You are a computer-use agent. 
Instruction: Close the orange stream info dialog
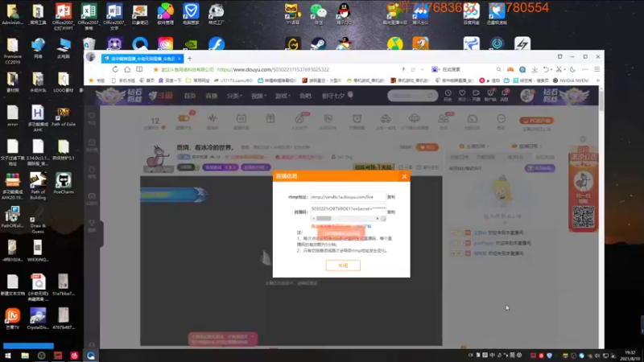pos(404,176)
